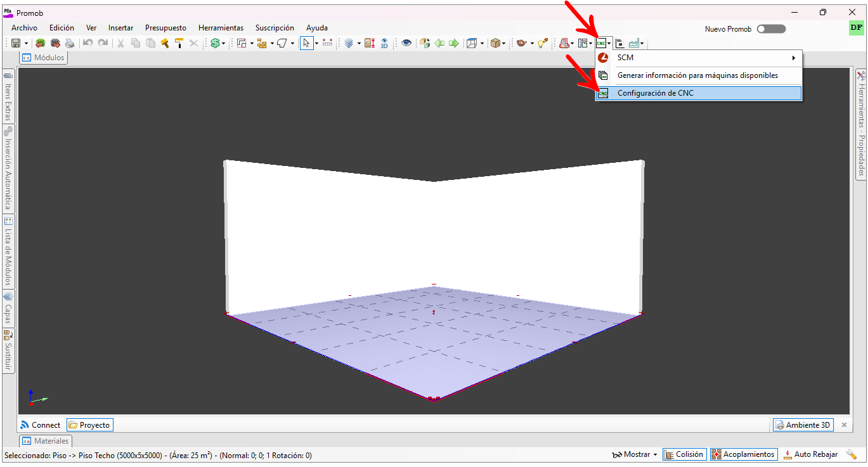868x467 pixels.
Task: Click the green right arrow icon
Action: point(454,43)
